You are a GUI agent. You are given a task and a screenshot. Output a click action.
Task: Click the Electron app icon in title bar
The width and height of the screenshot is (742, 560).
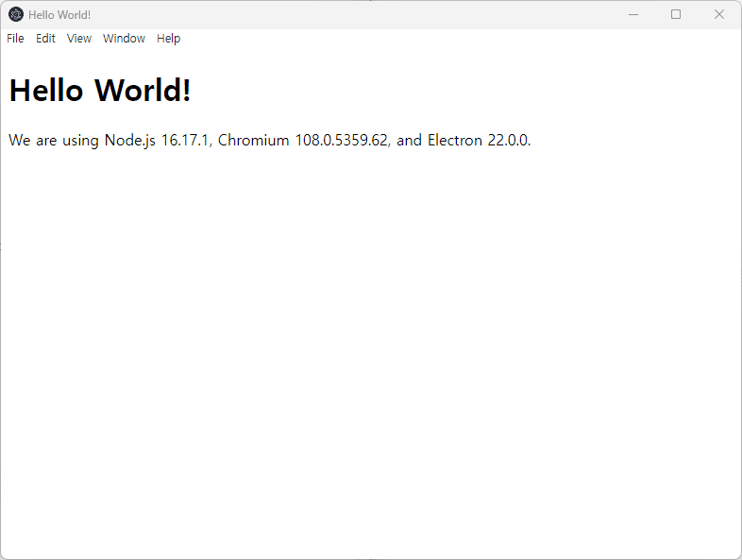(16, 15)
